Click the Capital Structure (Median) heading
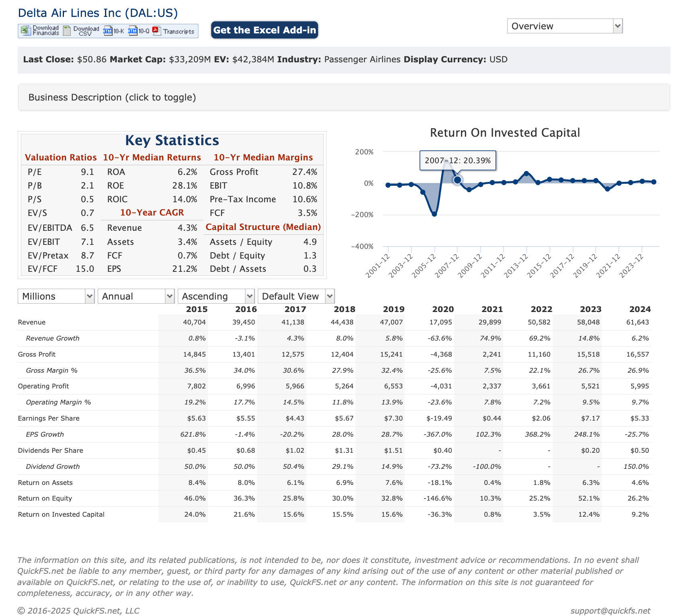695x616 pixels. pos(263,227)
